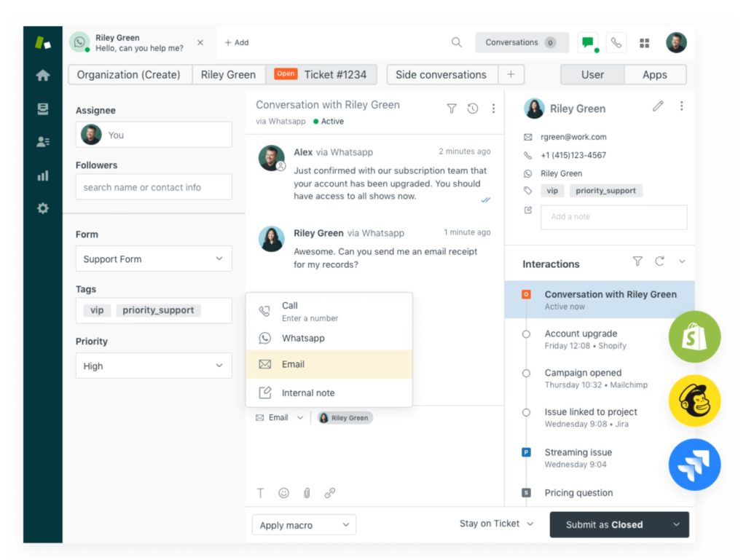Image resolution: width=746 pixels, height=560 pixels.
Task: Insert a link using the composer link icon
Action: [x=330, y=492]
